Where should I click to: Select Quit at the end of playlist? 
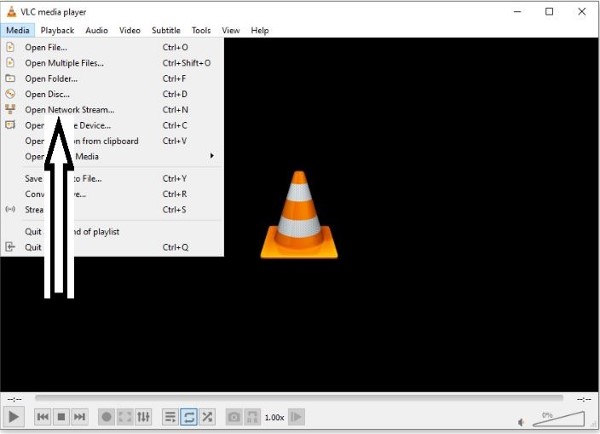[112, 232]
